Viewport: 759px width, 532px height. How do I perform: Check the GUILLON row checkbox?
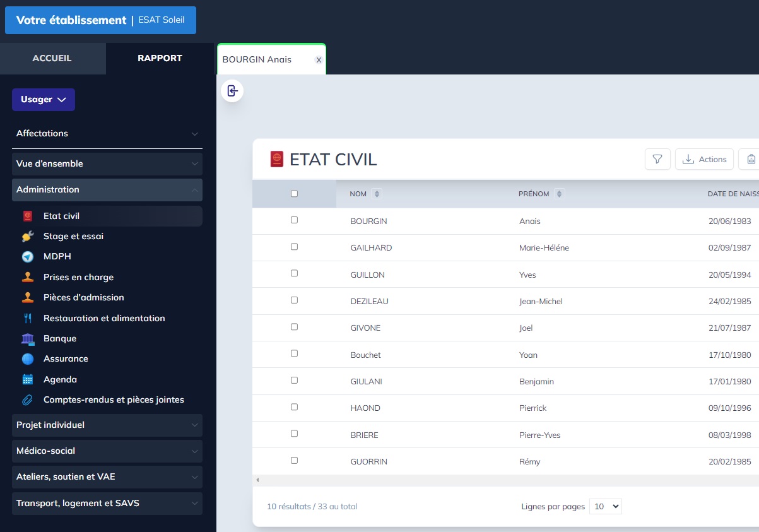pyautogui.click(x=294, y=273)
